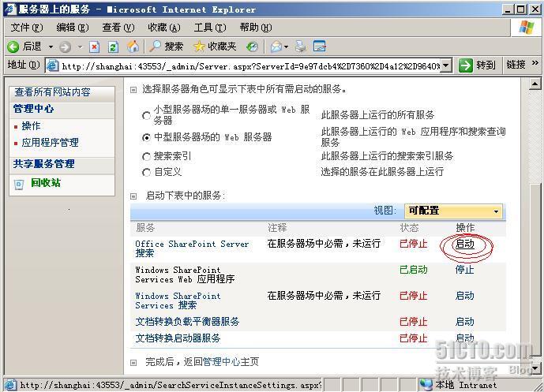The height and width of the screenshot is (392, 544).
Task: Open Windows SharePoint Services 搜索 service link
Action: (x=178, y=301)
